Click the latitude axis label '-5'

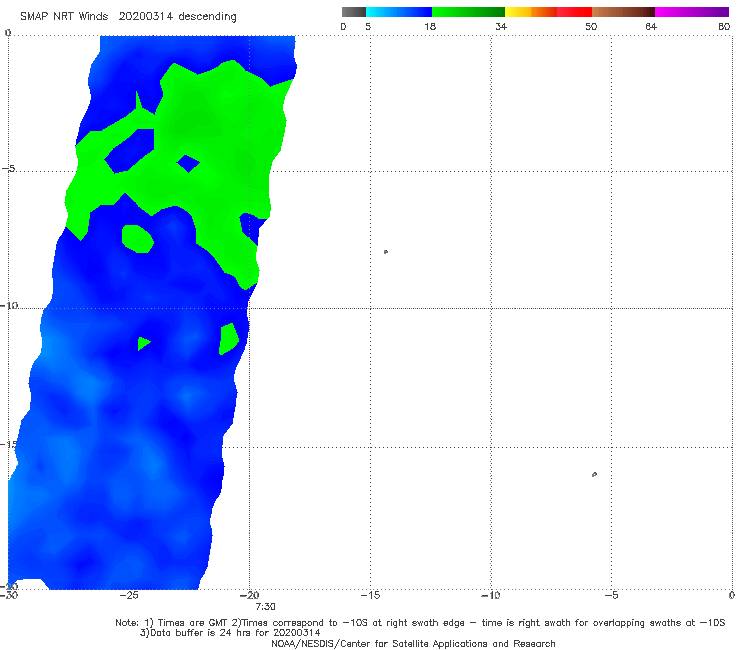tap(8, 169)
